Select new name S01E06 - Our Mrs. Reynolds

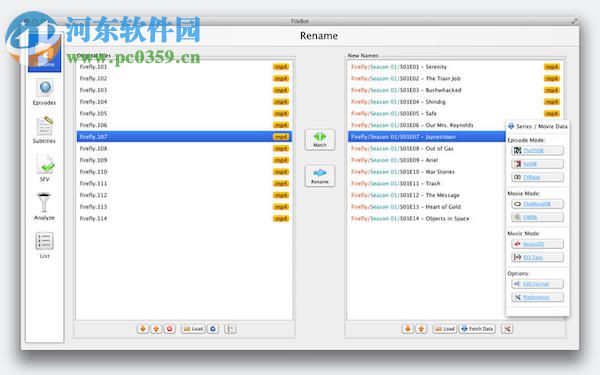pos(427,125)
